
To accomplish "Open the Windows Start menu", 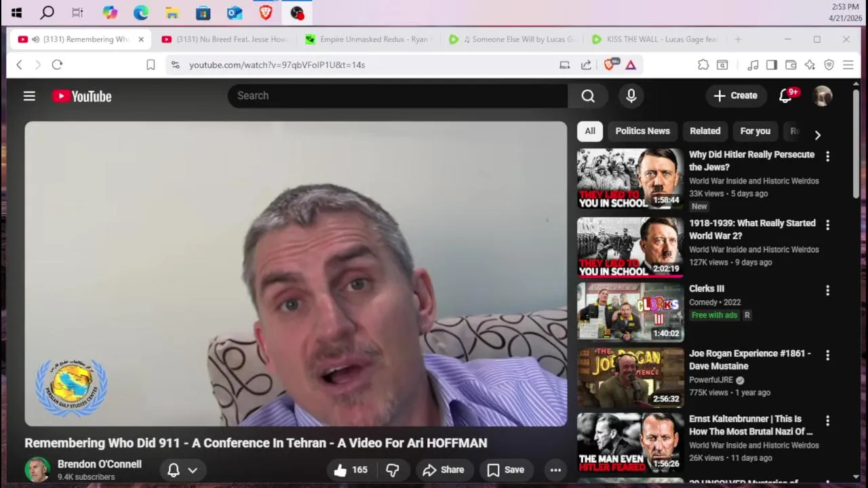I will [x=16, y=12].
